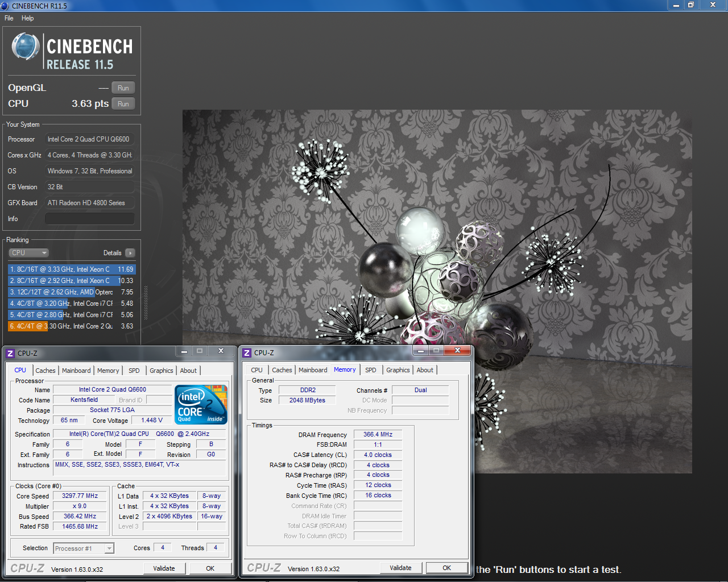The height and width of the screenshot is (582, 728).
Task: Click the Cycle Time tRAS value 12 clocks
Action: 378,485
